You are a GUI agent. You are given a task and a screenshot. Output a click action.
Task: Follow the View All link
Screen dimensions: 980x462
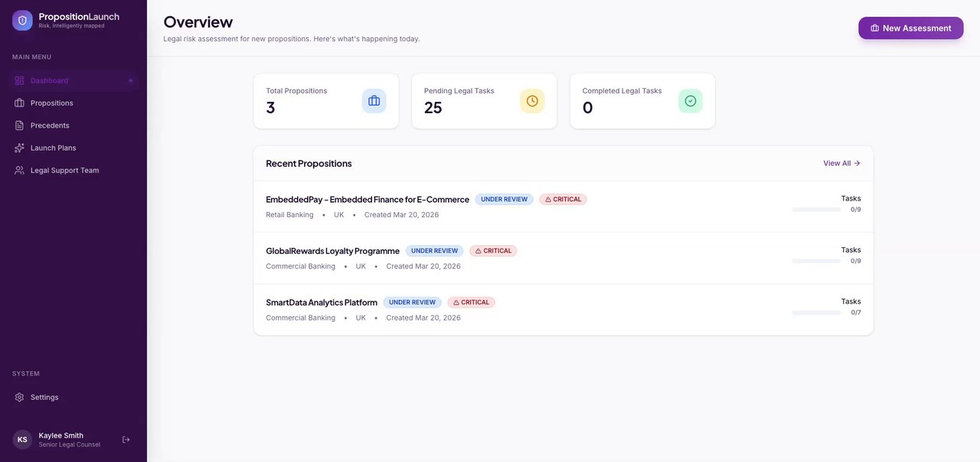(841, 164)
